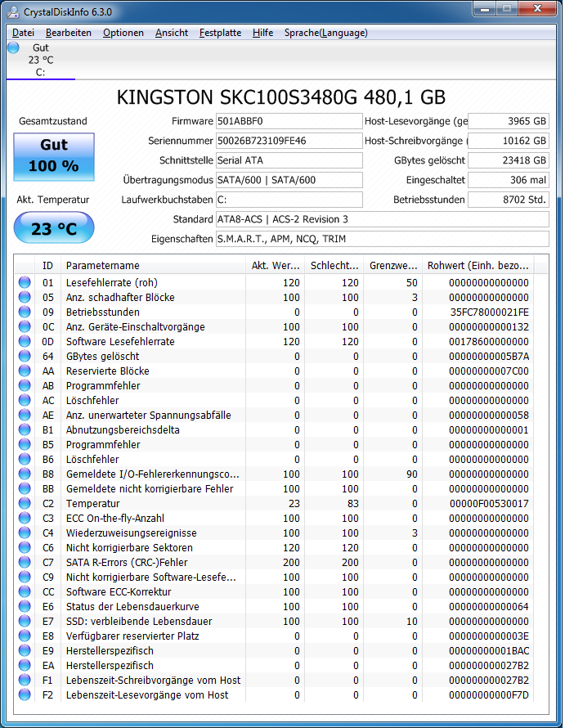The image size is (565, 728).
Task: Open the Optionen menu
Action: [x=123, y=33]
